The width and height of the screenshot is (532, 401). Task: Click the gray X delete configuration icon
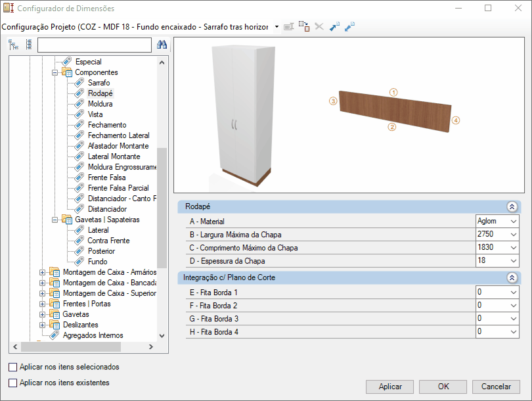319,26
